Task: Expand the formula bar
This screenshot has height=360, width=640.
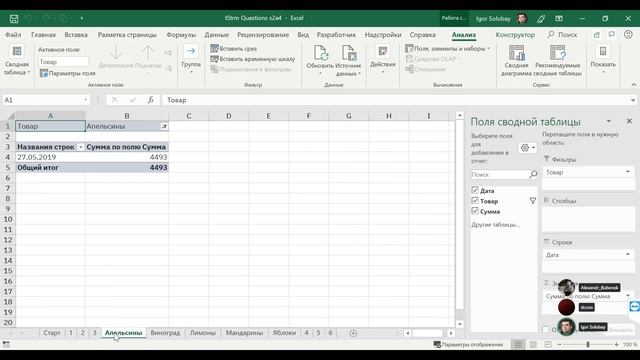Action: (x=633, y=100)
